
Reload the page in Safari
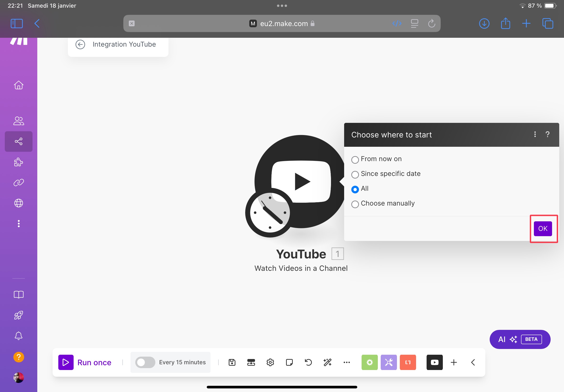click(432, 23)
